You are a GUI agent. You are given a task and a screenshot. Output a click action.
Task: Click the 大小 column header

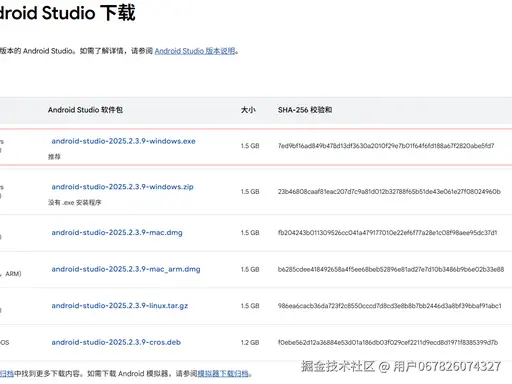point(248,110)
